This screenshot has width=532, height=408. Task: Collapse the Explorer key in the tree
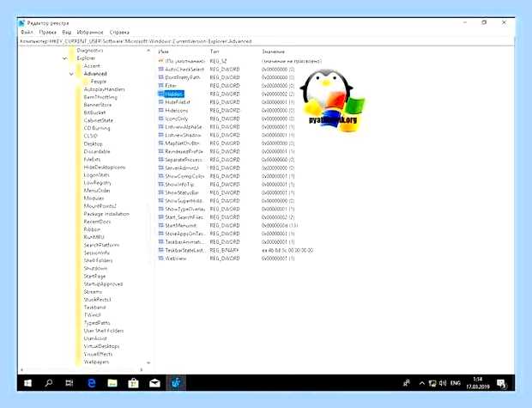click(x=65, y=58)
